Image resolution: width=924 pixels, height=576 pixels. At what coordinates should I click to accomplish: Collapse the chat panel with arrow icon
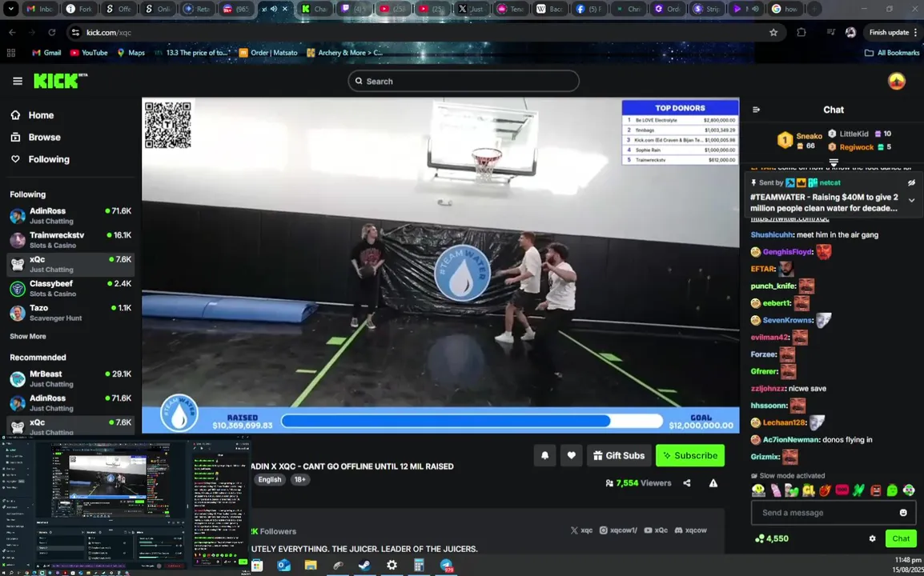click(x=756, y=110)
